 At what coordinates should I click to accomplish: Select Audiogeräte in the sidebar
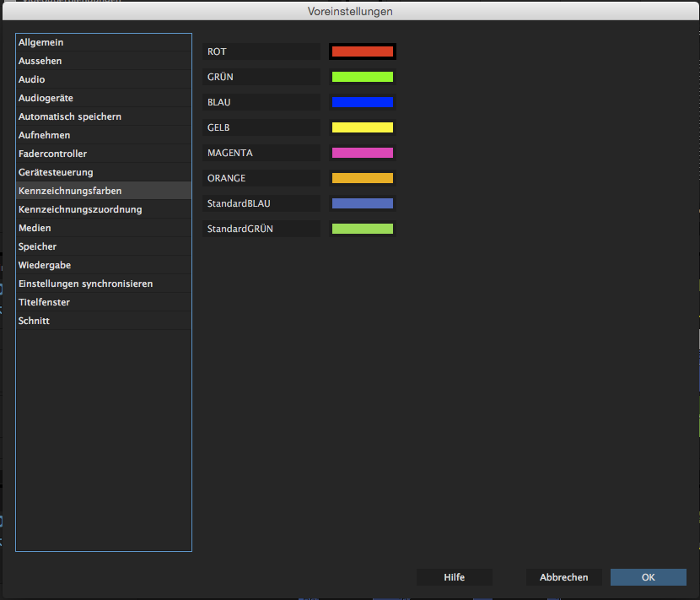click(x=103, y=98)
